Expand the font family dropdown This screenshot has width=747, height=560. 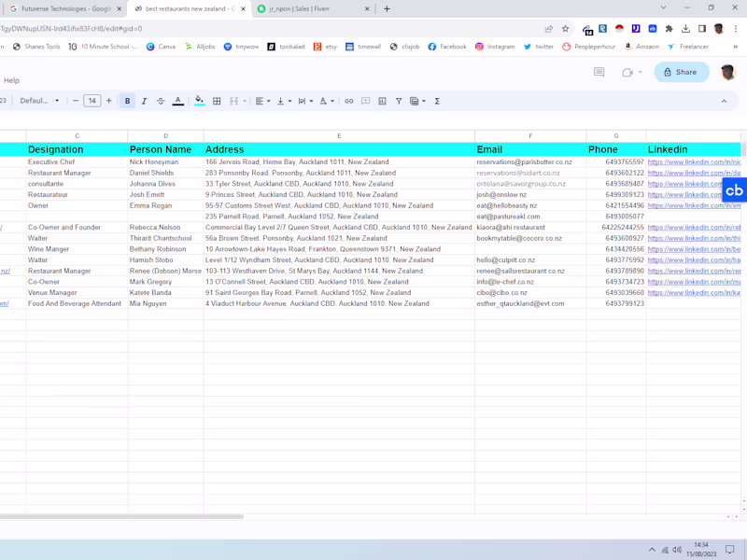(x=39, y=101)
